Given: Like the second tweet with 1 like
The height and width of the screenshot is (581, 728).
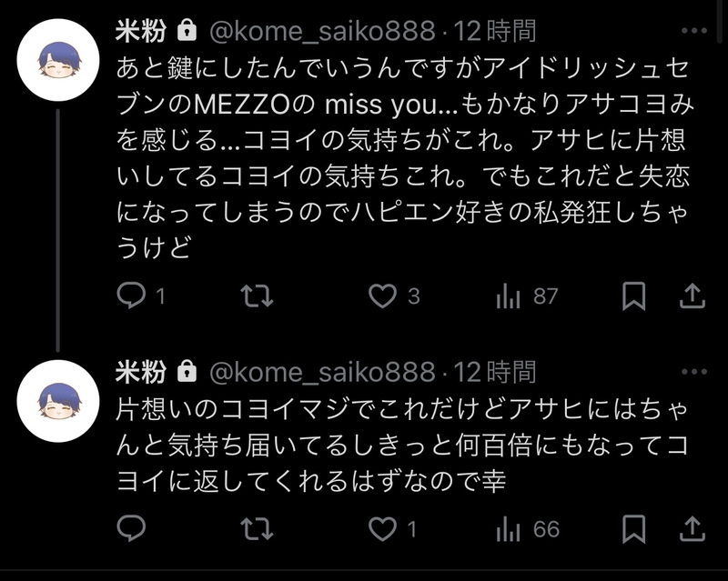Looking at the screenshot, I should coord(383,528).
